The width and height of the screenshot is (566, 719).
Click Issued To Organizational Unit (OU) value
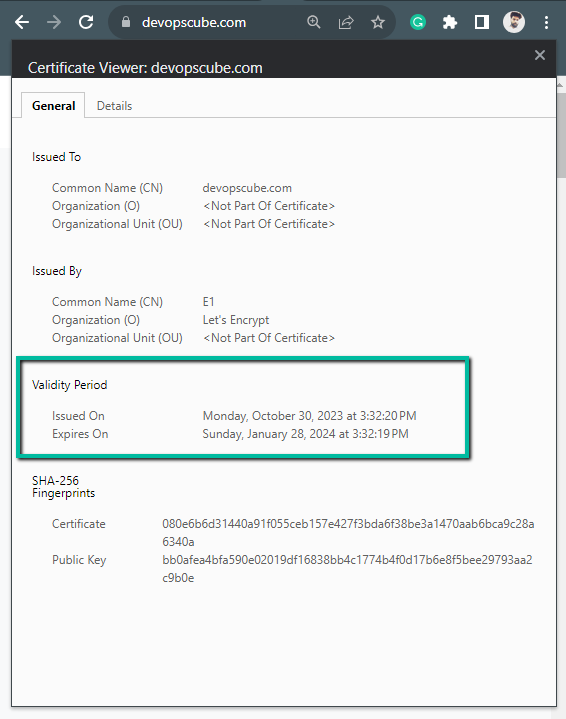point(269,224)
